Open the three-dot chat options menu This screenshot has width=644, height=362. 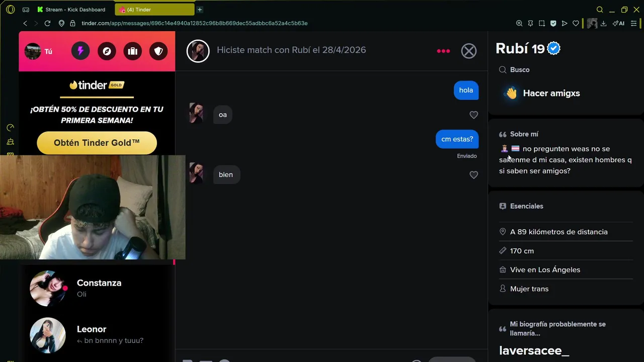click(443, 51)
